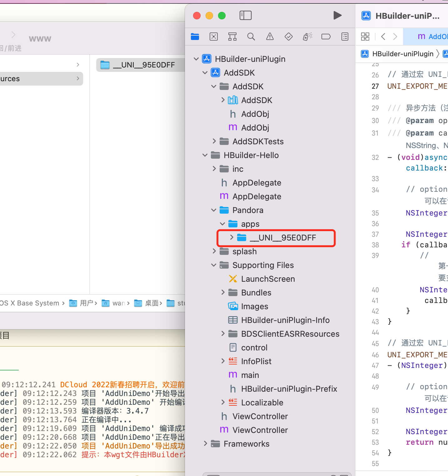
Task: Select the Symbol navigator hierarchy icon
Action: click(232, 37)
